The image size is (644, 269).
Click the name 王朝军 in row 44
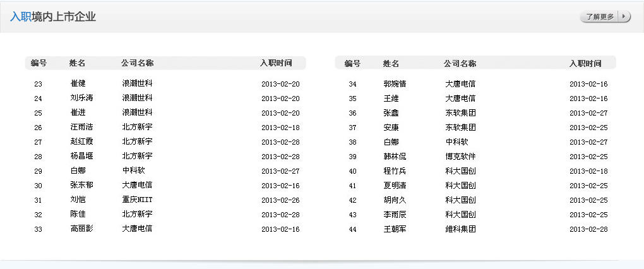click(395, 229)
